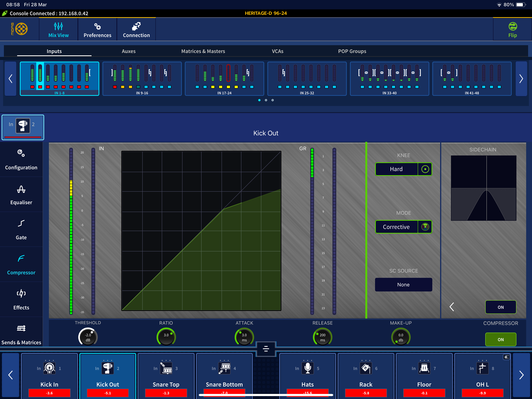Open Configuration in the sidebar
The height and width of the screenshot is (399, 532).
point(21,159)
